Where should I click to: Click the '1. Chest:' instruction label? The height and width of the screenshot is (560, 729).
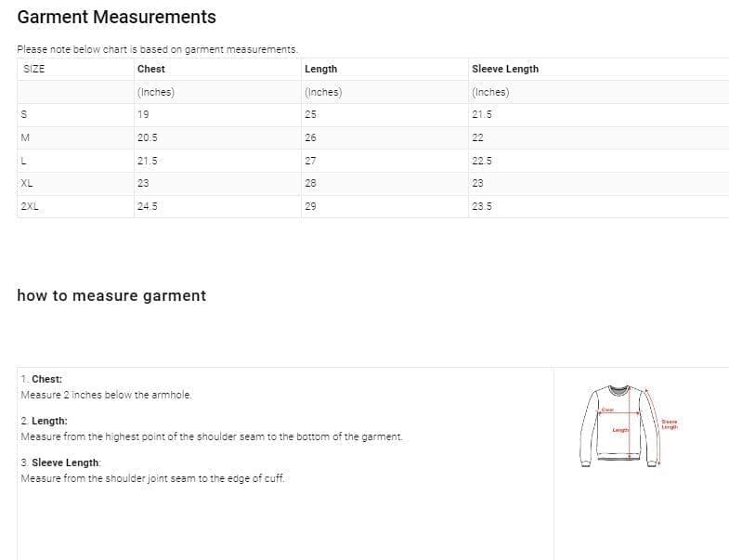(42, 379)
